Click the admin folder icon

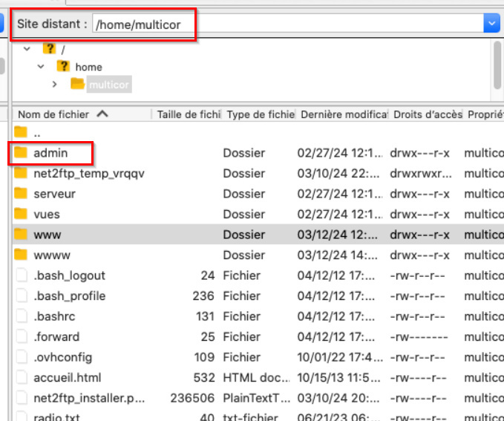(22, 153)
